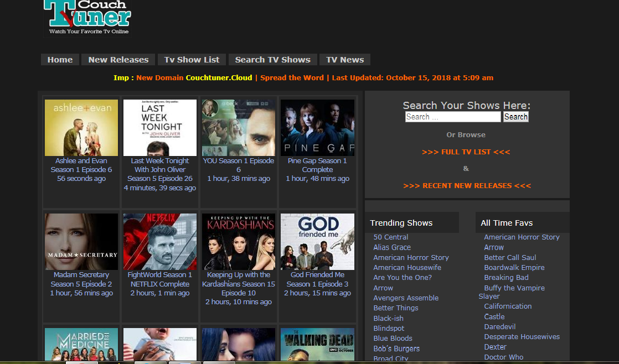This screenshot has width=619, height=364.
Task: Open FightWorld Season 1 NETFLIX Complete link
Action: 160,279
